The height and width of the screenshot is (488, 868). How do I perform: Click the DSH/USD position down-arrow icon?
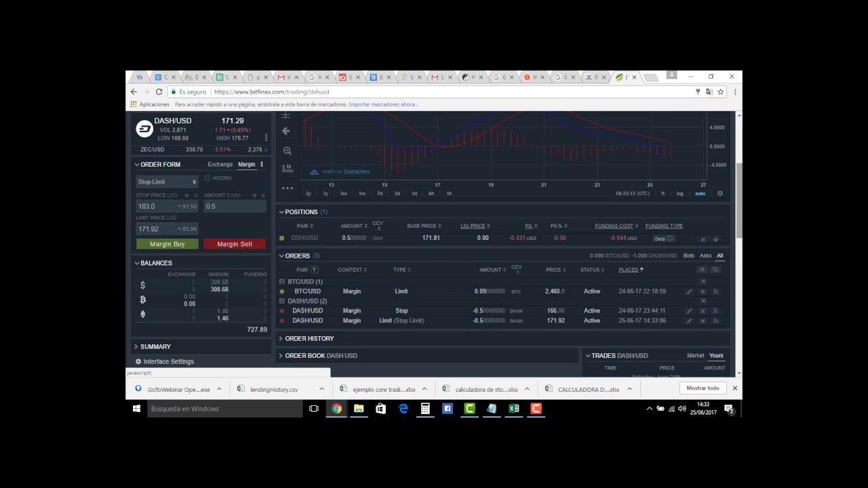(x=715, y=239)
